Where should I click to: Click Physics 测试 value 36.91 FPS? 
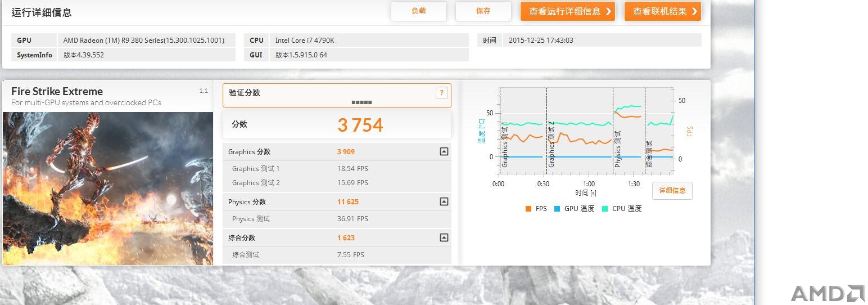tap(352, 219)
